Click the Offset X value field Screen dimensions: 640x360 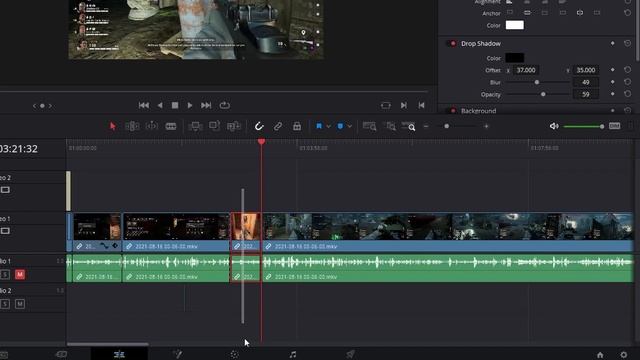click(x=526, y=70)
